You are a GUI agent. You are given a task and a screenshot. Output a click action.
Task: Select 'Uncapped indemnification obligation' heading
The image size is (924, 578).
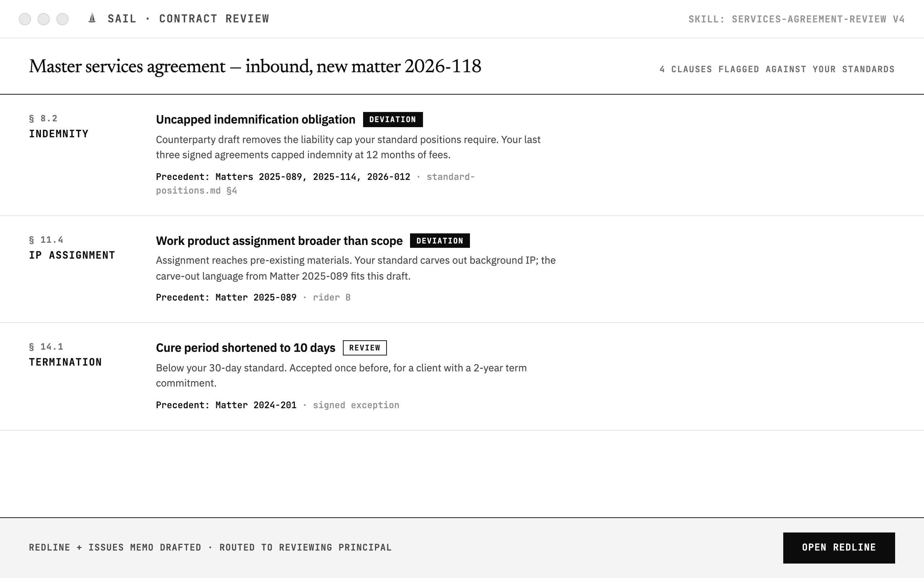(x=256, y=119)
